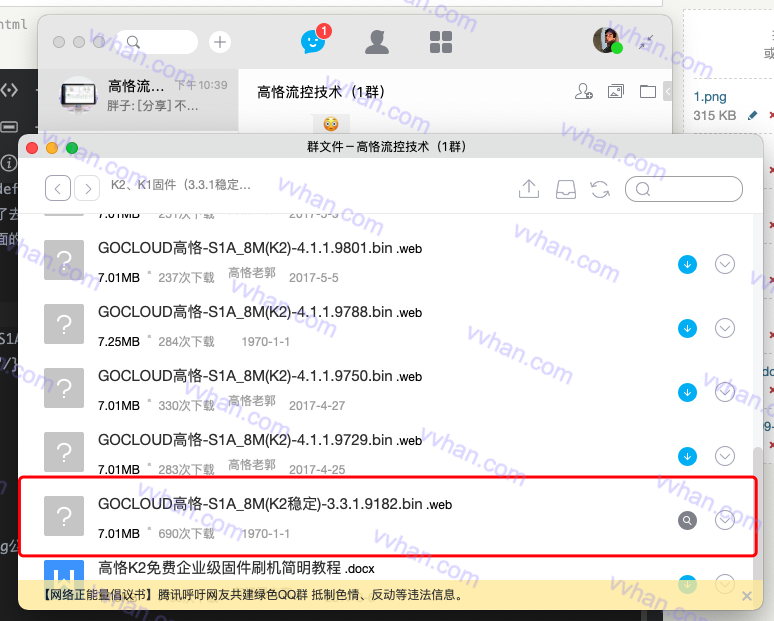Open the 1.png file in the background page
Screen dimensions: 774x621
pyautogui.click(x=710, y=96)
